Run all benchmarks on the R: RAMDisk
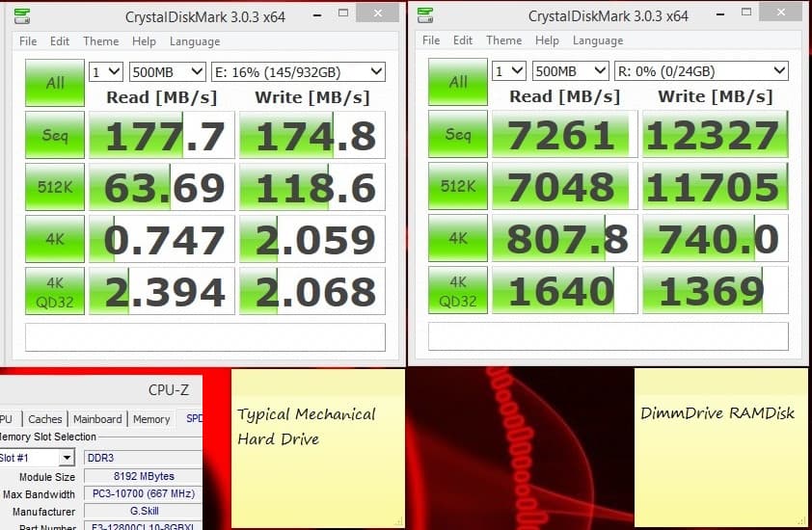Screen dimensions: 812x530 coord(458,83)
